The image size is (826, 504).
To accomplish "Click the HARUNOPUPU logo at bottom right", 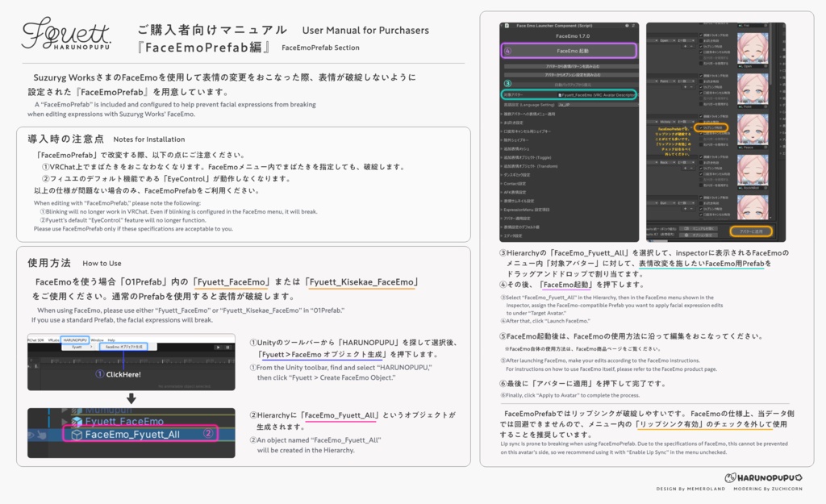I will (763, 477).
